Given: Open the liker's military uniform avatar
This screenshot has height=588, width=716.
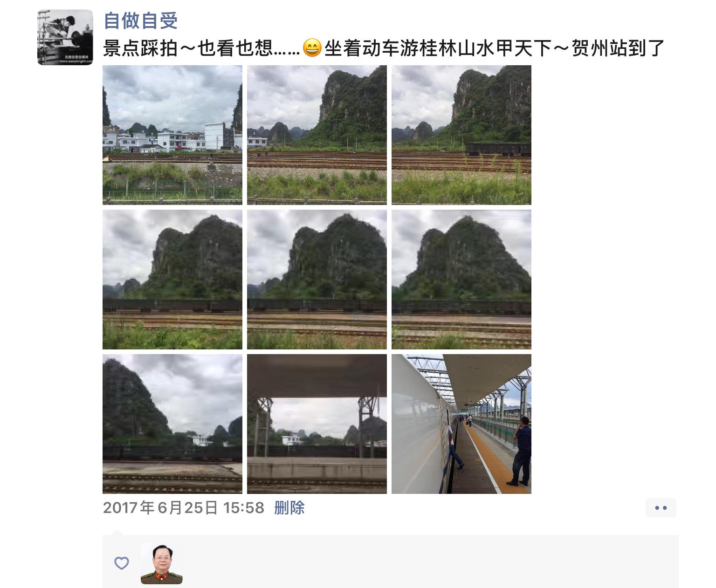Looking at the screenshot, I should [162, 563].
